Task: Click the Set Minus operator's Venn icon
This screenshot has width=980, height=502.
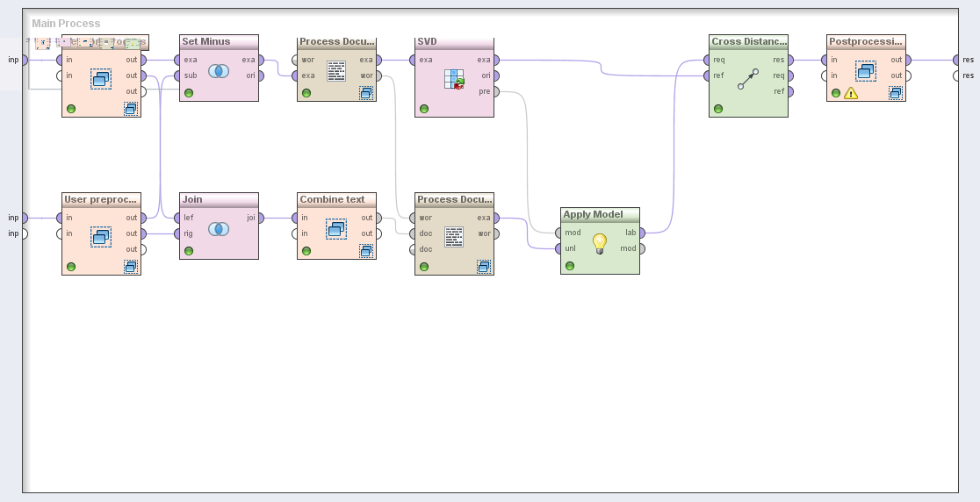Action: pos(219,71)
